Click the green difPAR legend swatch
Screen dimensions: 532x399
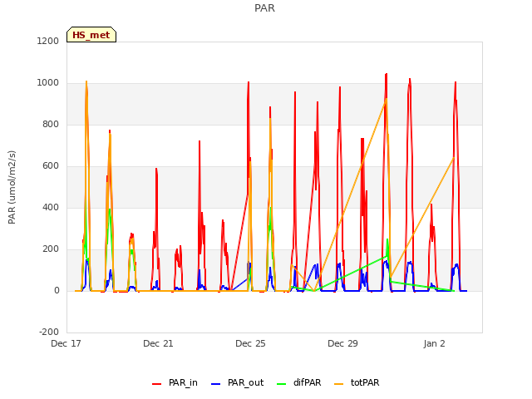pyautogui.click(x=282, y=384)
